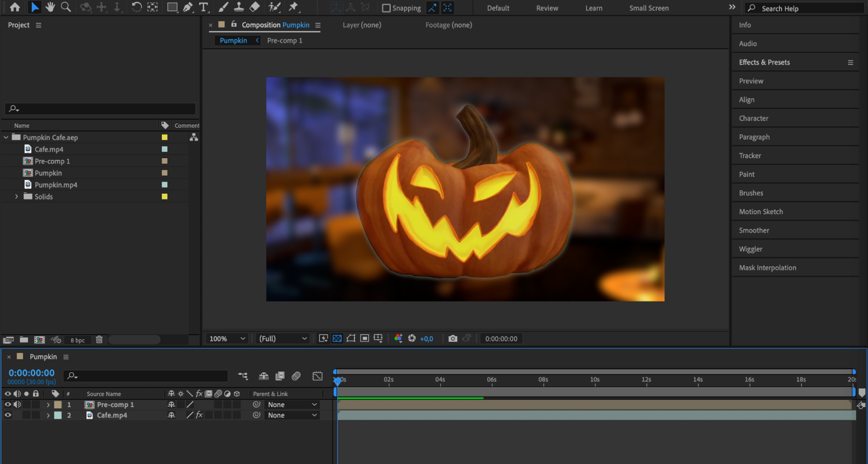Screen dimensions: 868x464
Task: Enable the Snapping checkbox
Action: 386,8
